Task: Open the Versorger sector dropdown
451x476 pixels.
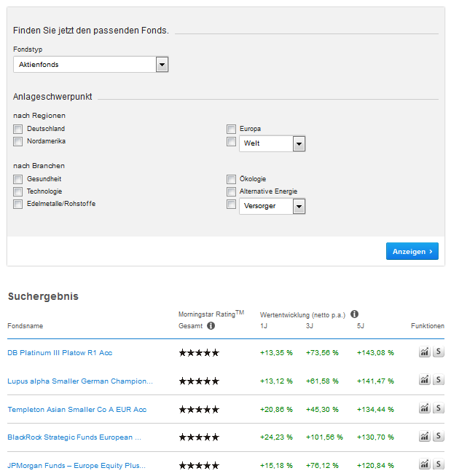Action: [299, 207]
